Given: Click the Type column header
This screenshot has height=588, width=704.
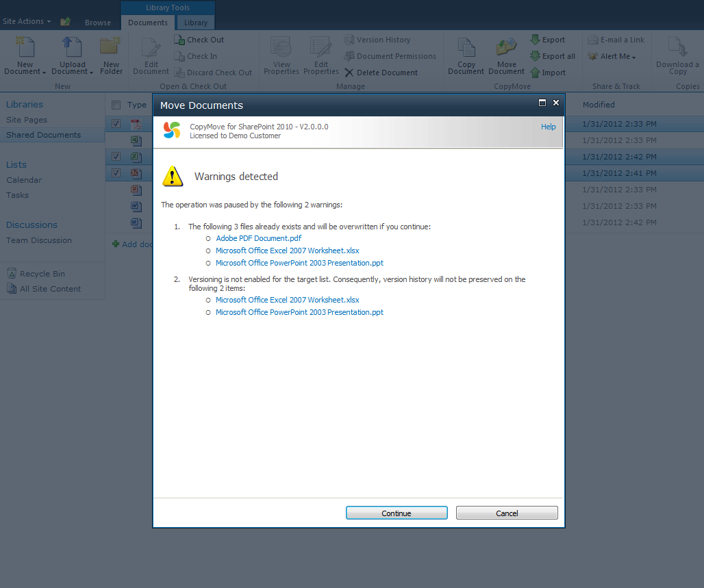Looking at the screenshot, I should (x=136, y=105).
